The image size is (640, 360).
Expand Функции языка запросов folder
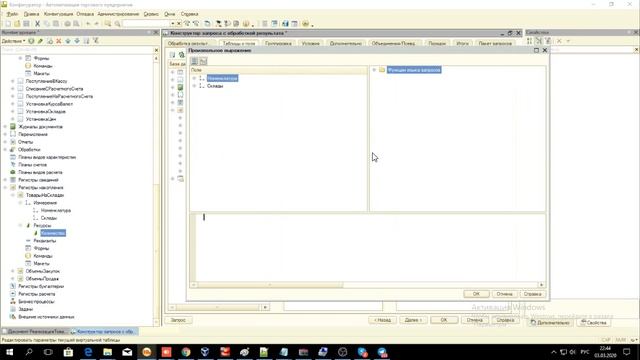(374, 70)
